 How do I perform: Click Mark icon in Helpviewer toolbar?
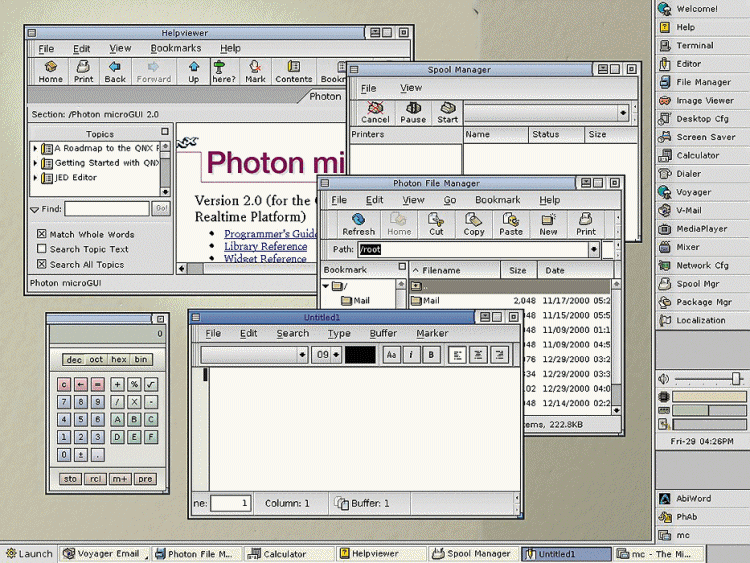point(255,72)
